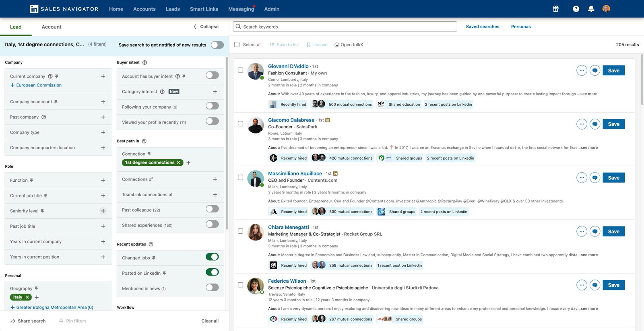Tick the checkbox for Giovanni D'Addio

[240, 70]
